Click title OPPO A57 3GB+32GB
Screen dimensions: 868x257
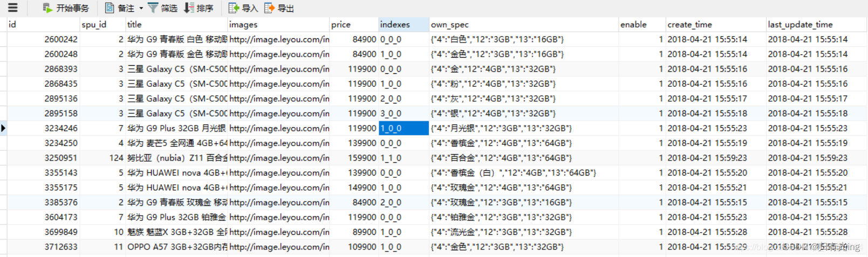point(176,247)
